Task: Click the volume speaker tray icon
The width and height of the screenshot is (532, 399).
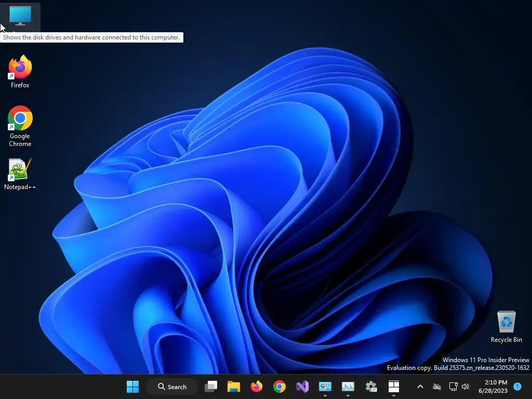Action: pyautogui.click(x=465, y=387)
